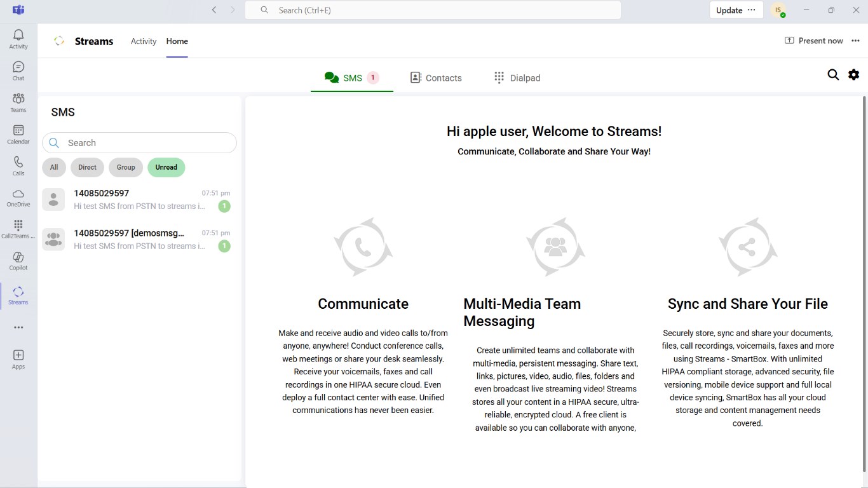Click the Multi-Media Team Messaging icon
868x488 pixels.
click(555, 247)
